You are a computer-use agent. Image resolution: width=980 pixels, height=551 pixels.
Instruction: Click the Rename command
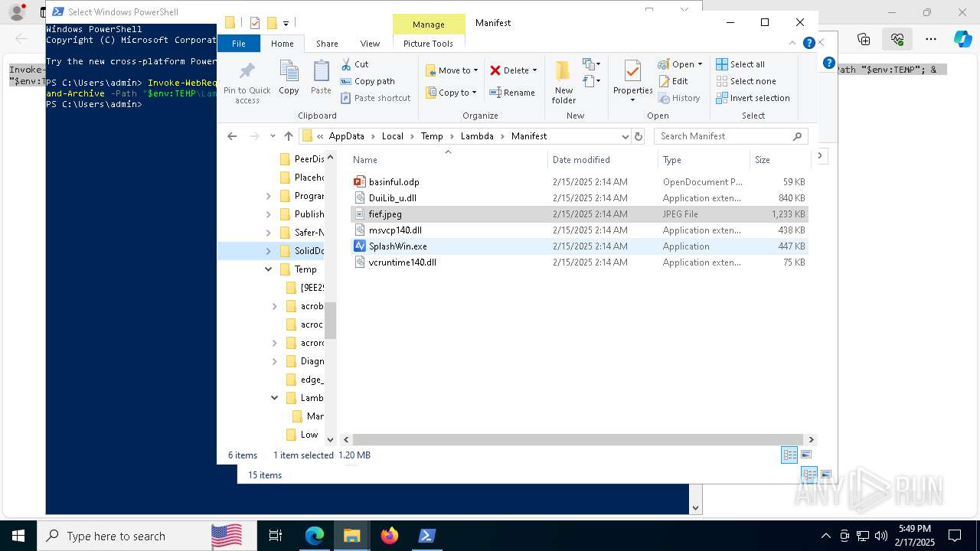512,93
